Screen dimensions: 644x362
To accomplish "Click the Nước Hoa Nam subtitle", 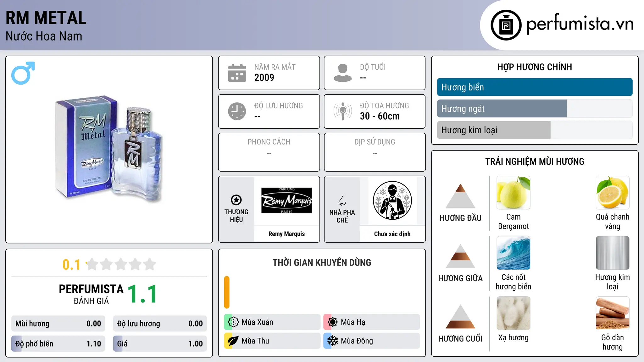I will point(44,36).
